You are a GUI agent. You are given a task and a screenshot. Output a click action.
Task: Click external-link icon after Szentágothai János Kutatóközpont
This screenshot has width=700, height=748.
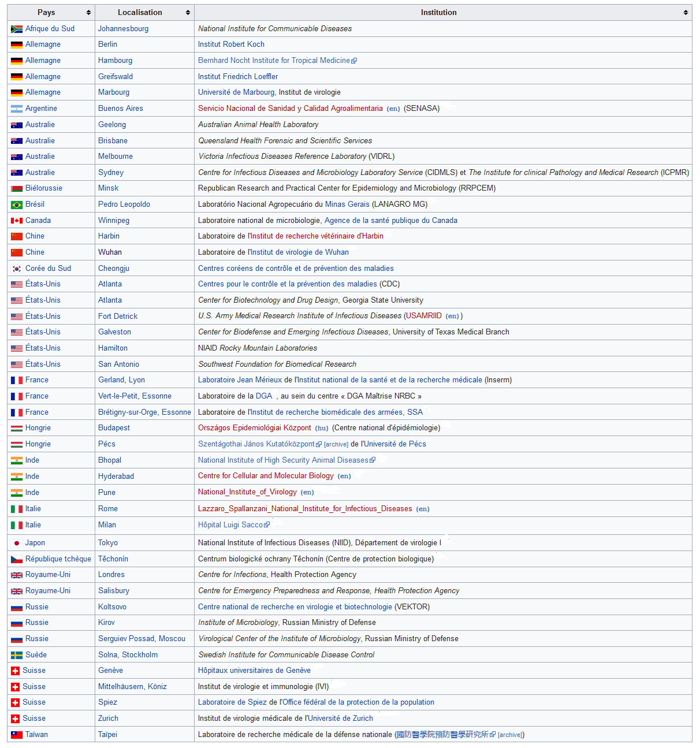[319, 444]
